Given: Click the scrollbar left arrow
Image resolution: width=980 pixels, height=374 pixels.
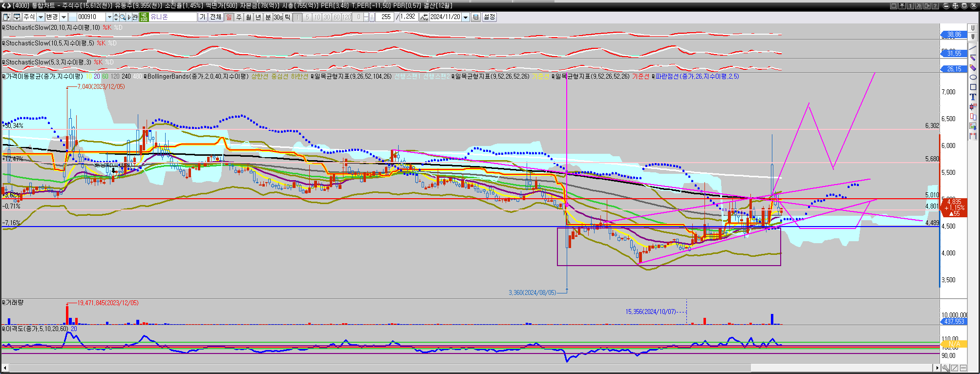Looking at the screenshot, I should pyautogui.click(x=5, y=368).
